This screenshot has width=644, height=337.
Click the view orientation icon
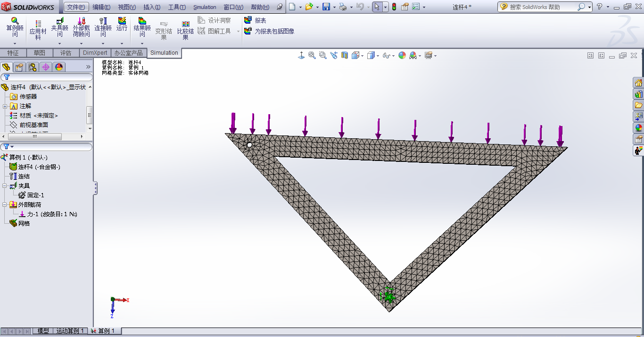(355, 55)
